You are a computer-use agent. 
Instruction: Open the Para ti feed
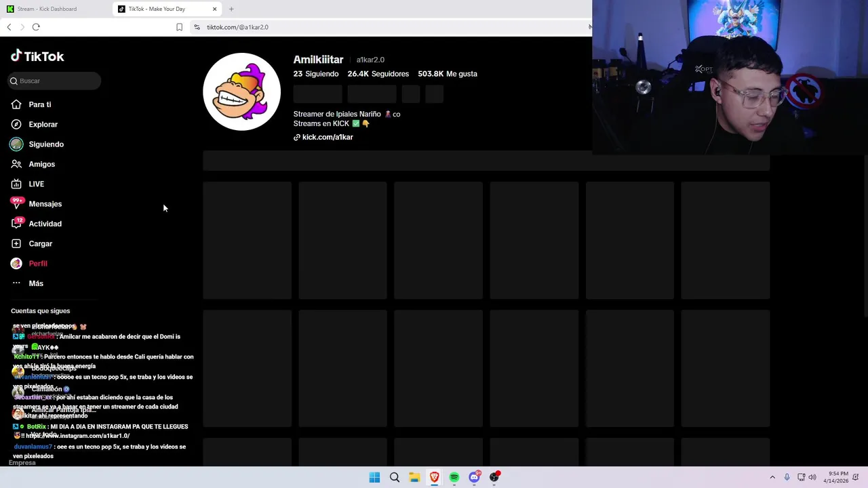point(40,104)
